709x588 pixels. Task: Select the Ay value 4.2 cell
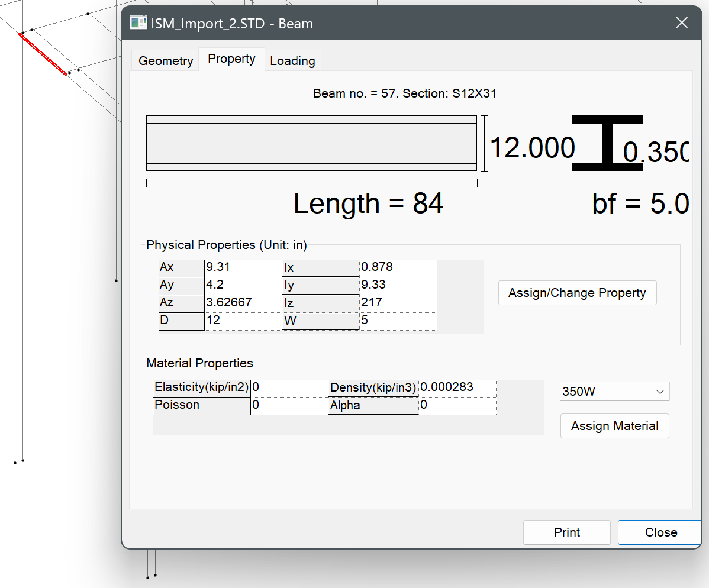243,285
